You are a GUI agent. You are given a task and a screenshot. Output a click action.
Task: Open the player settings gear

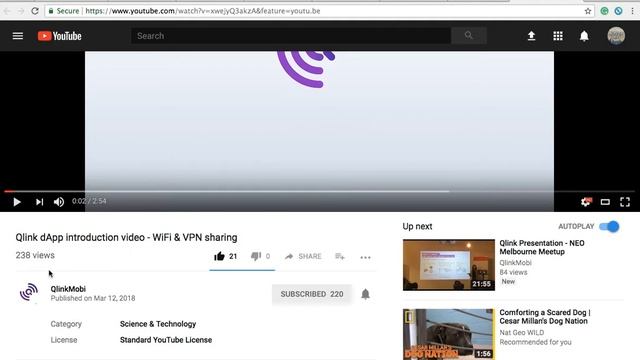coord(586,202)
